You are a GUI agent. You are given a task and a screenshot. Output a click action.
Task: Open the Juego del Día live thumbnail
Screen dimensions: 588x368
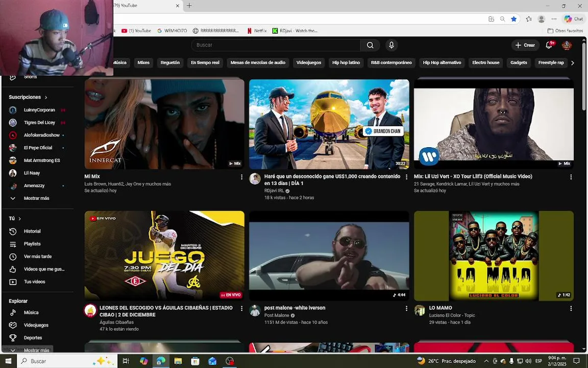(x=164, y=256)
